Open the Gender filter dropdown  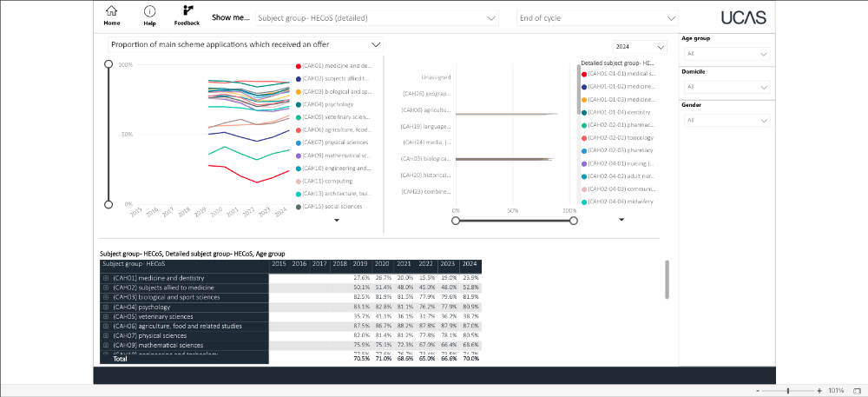(x=726, y=120)
